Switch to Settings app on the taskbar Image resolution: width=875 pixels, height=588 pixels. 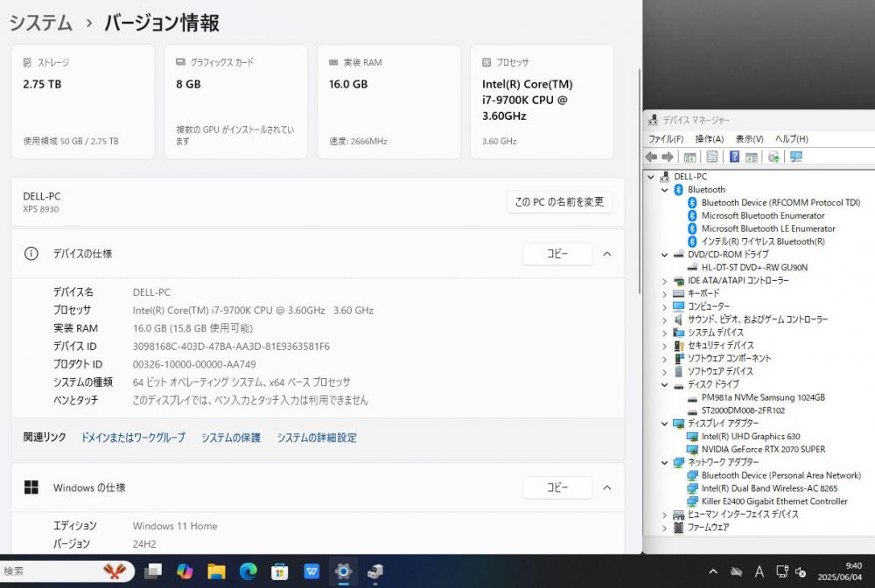(343, 571)
